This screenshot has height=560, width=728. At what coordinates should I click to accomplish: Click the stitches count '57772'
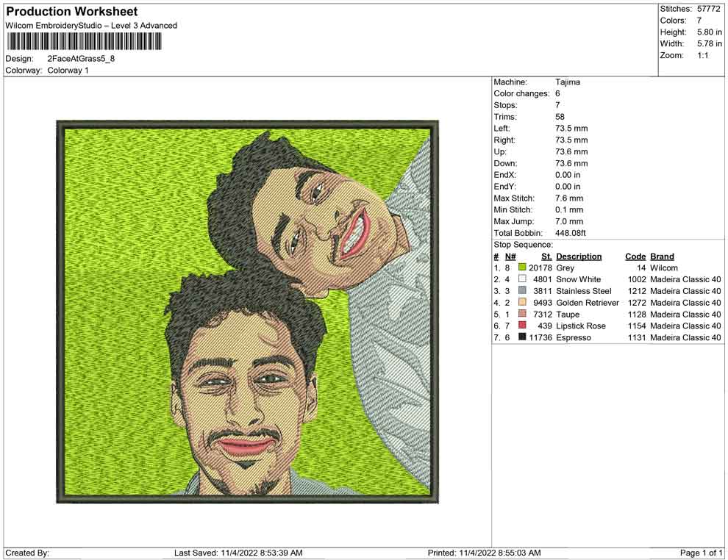point(708,9)
